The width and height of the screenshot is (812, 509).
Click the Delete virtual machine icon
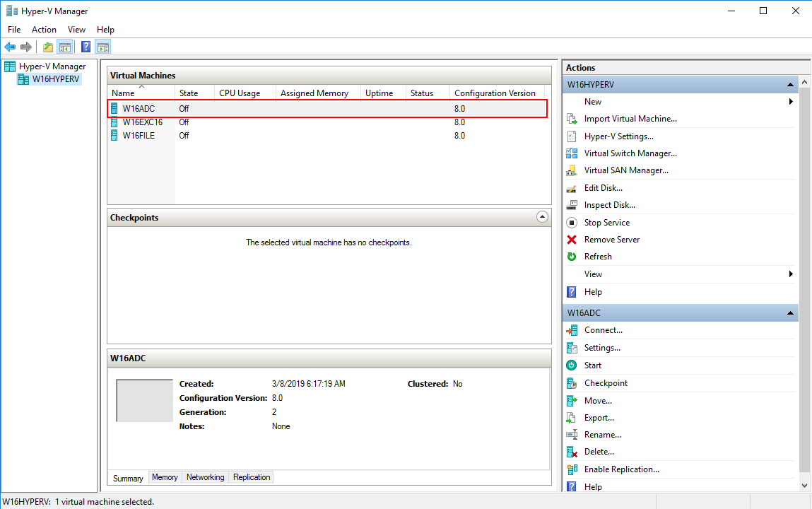572,452
